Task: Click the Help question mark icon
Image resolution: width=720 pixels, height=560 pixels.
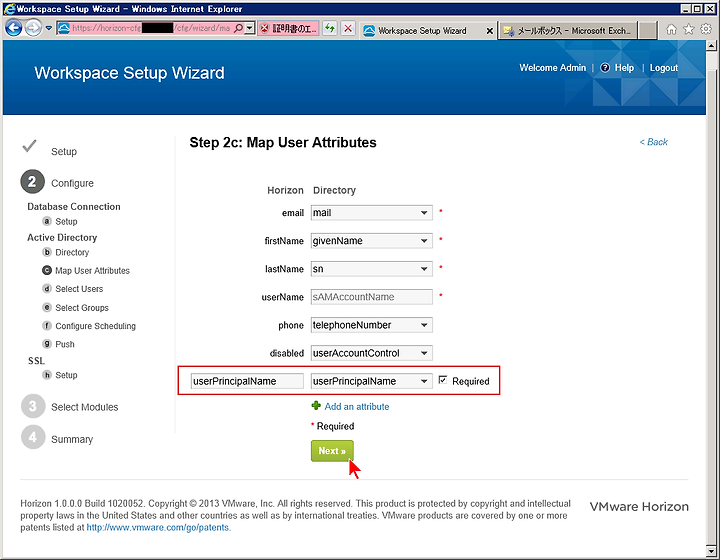Action: (x=605, y=68)
